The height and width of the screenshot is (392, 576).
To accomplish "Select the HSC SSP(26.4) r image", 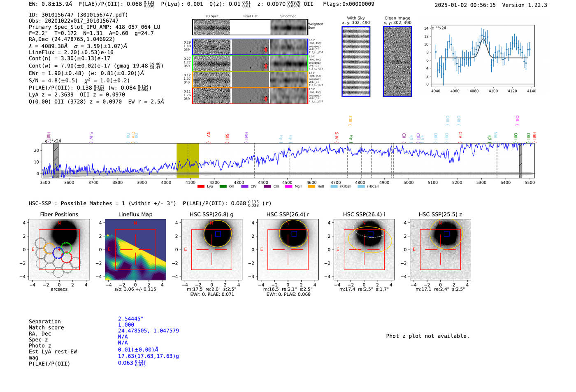I will [x=288, y=250].
